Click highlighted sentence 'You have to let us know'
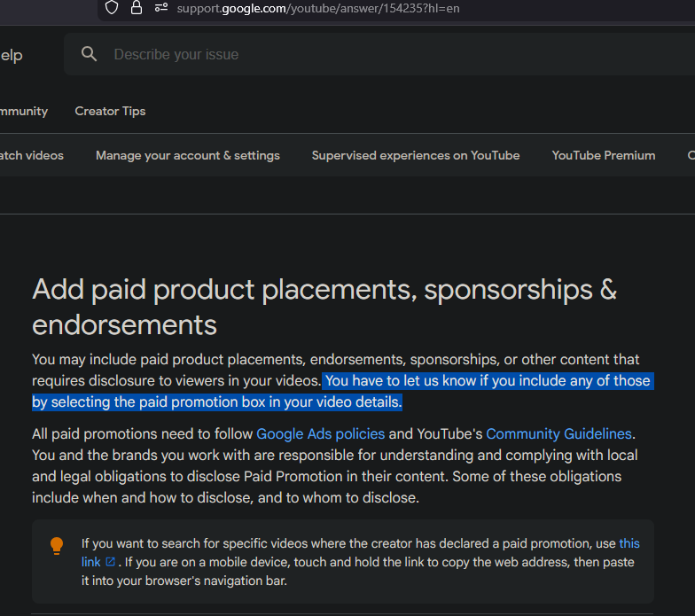 coord(343,392)
